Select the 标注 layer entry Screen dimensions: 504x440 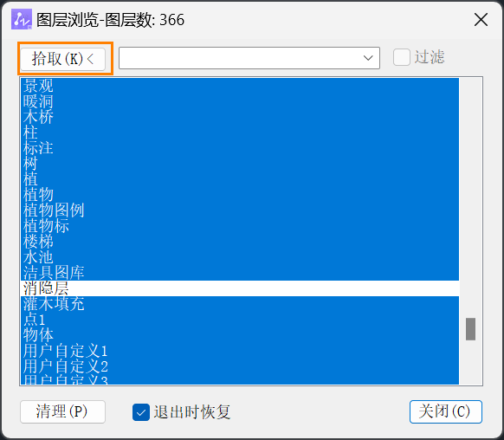point(240,148)
